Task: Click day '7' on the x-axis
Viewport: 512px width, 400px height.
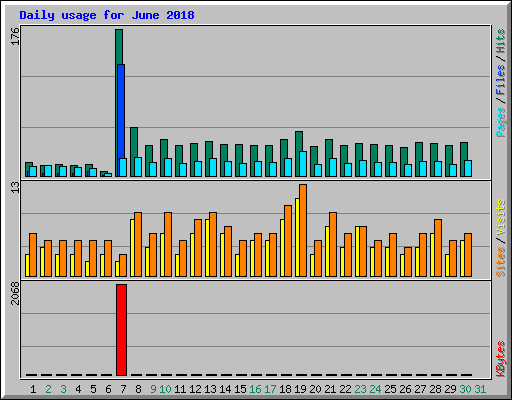Action: point(123,389)
